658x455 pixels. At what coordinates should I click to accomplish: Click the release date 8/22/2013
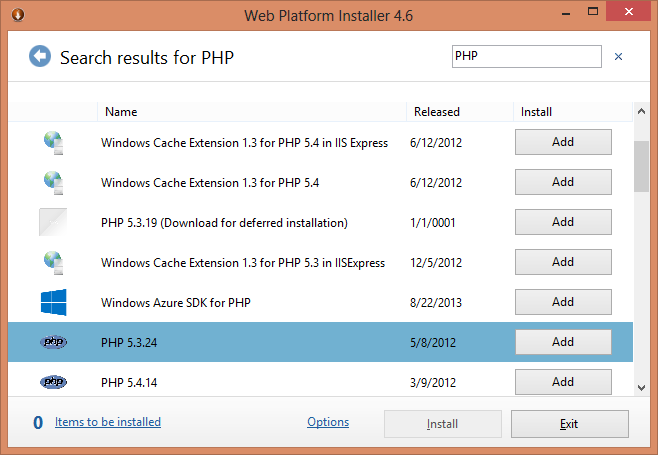[436, 303]
